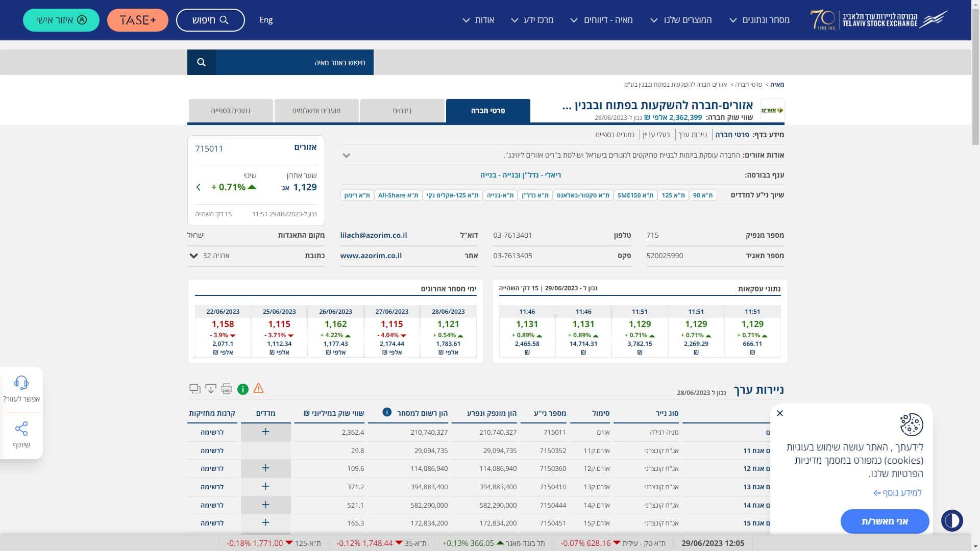980x551 pixels.
Task: Accept cookies with אני מאשר/ת button
Action: click(885, 521)
